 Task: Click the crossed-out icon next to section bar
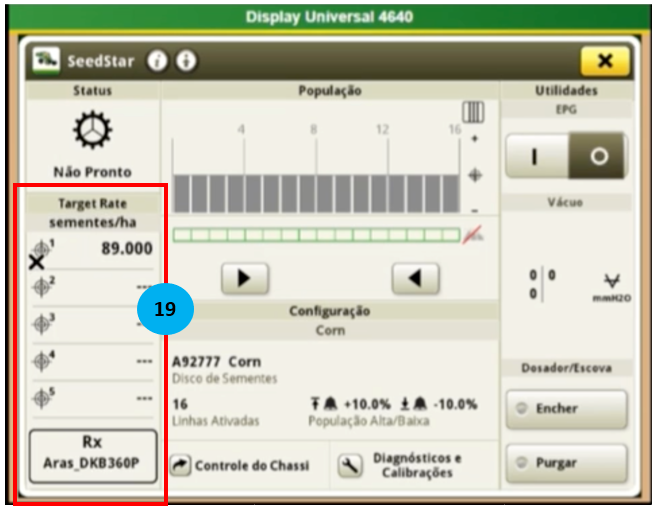(x=475, y=236)
